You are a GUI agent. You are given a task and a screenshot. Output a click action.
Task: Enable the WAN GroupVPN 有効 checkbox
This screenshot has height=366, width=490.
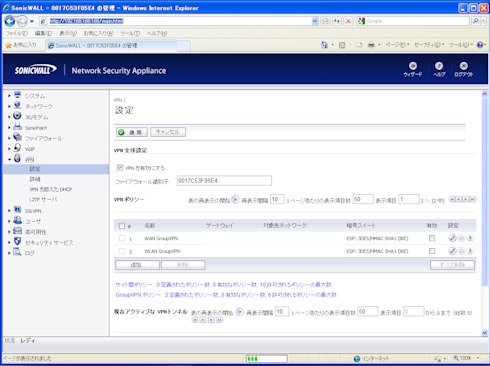coord(432,238)
